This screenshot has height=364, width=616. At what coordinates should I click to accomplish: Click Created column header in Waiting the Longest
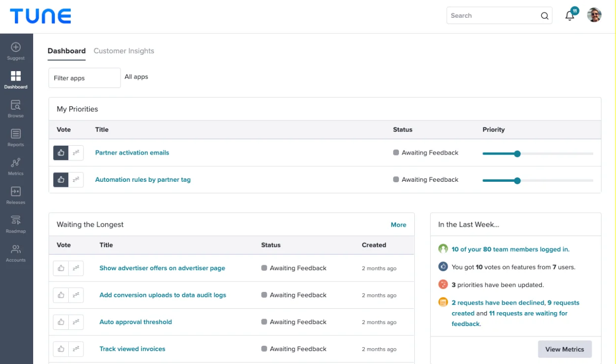tap(374, 245)
